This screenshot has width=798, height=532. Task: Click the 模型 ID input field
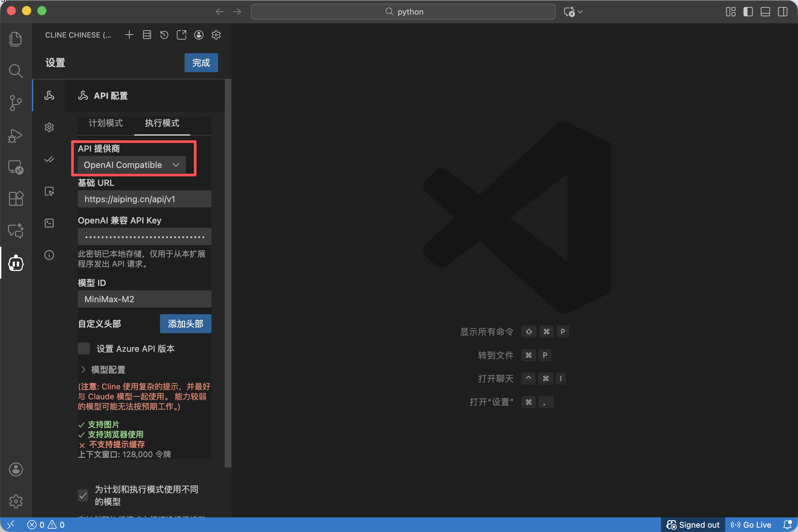click(144, 299)
